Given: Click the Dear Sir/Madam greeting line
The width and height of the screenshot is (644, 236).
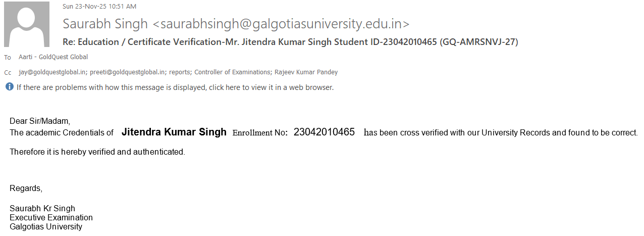Looking at the screenshot, I should (x=40, y=121).
